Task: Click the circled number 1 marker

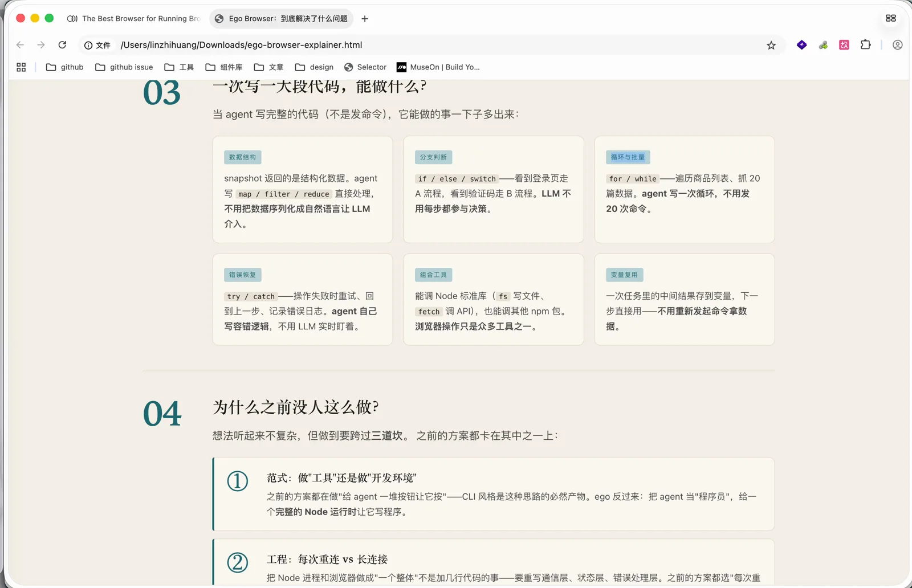Action: (x=238, y=481)
